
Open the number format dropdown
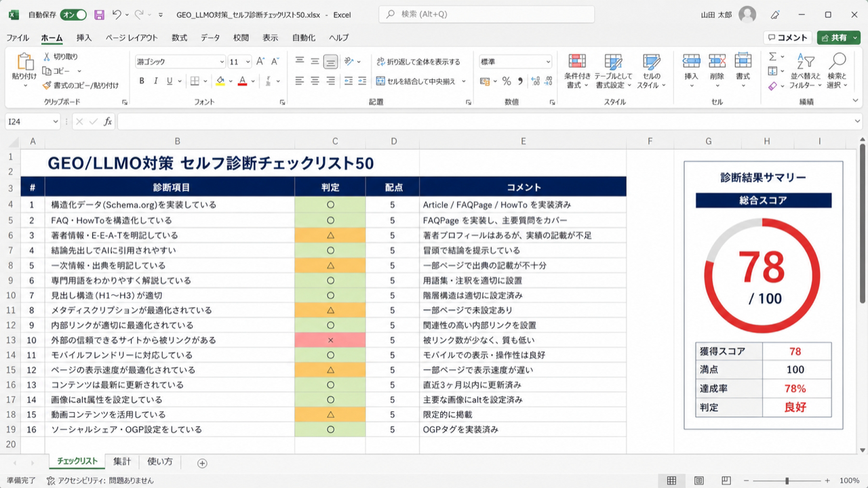click(548, 62)
